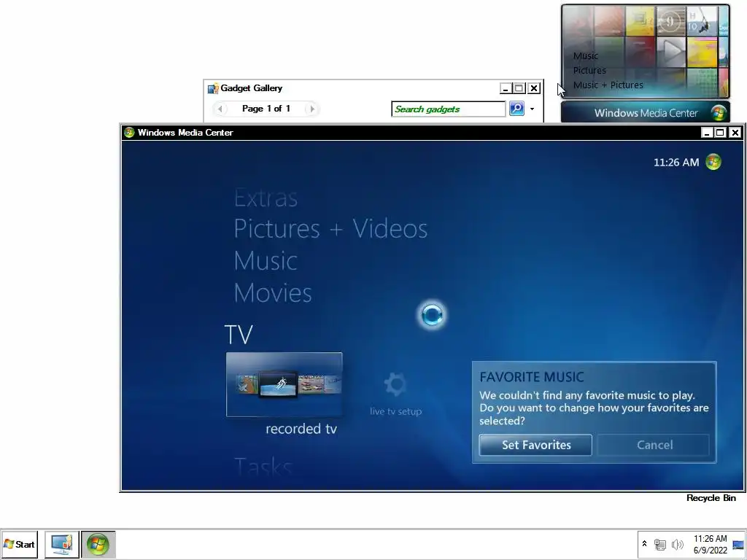Select Music in the Media Center gadget
The height and width of the screenshot is (560, 747).
tap(586, 55)
